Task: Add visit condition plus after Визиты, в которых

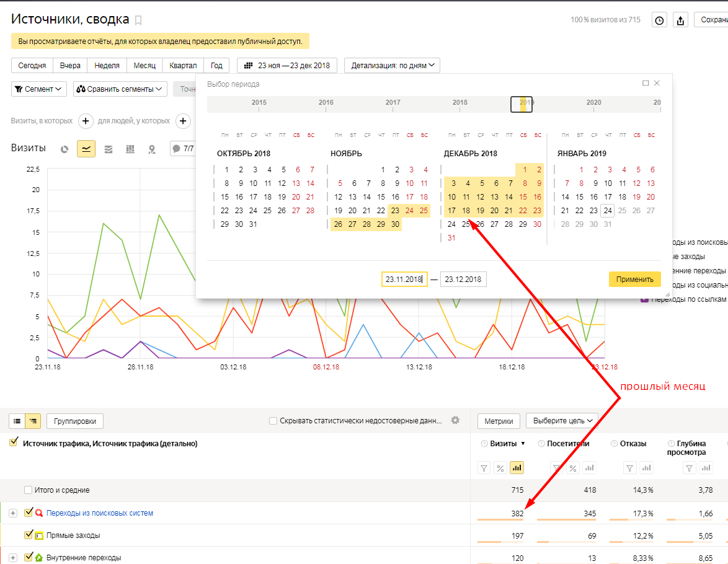Action: (x=86, y=121)
